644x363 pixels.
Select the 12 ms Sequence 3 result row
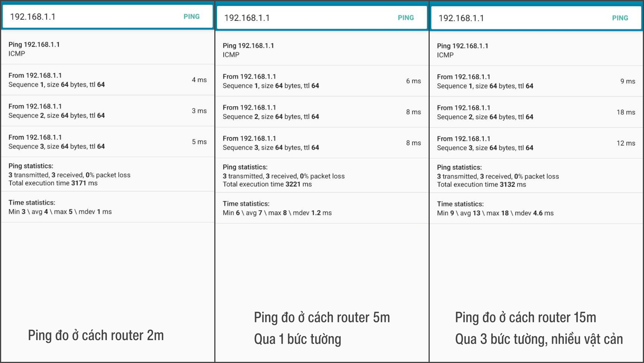click(x=536, y=143)
